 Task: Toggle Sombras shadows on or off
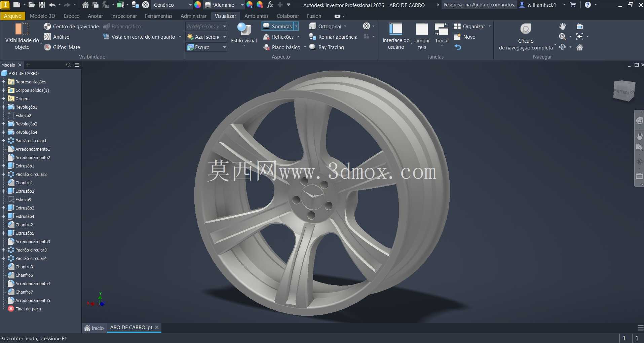278,26
